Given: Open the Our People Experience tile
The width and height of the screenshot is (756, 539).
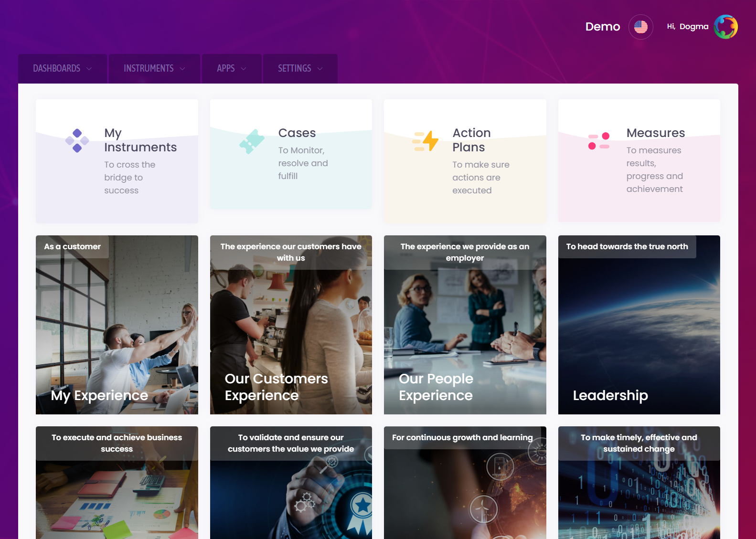Looking at the screenshot, I should tap(465, 325).
